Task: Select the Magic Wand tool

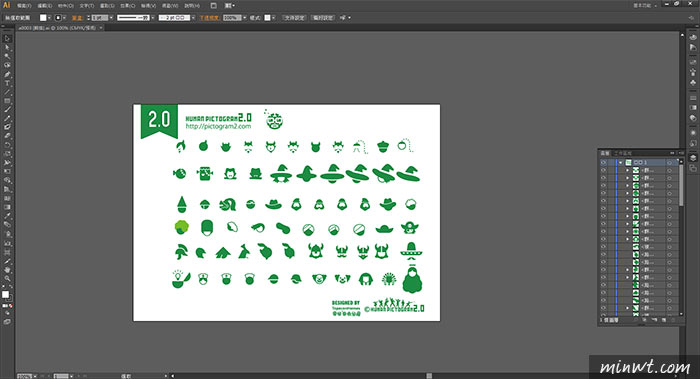Action: tap(7, 57)
